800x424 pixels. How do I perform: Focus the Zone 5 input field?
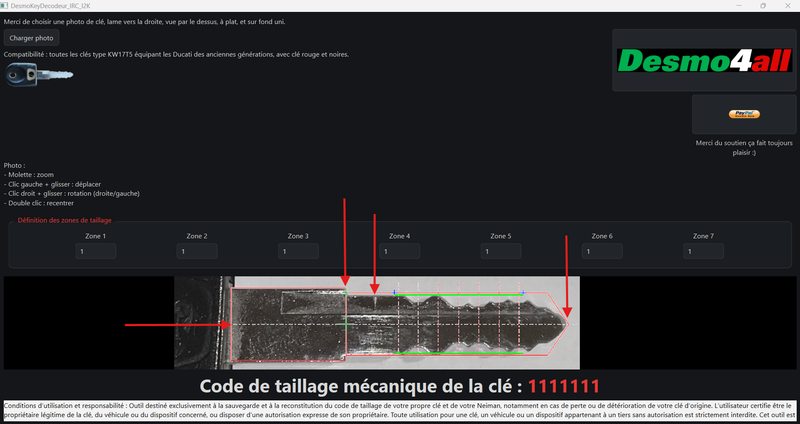501,251
